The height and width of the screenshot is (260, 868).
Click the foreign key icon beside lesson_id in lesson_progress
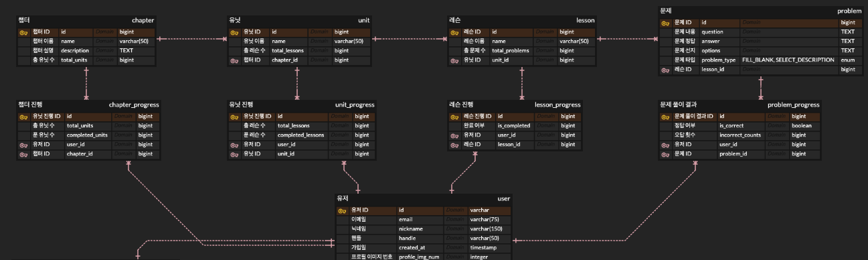click(x=454, y=145)
